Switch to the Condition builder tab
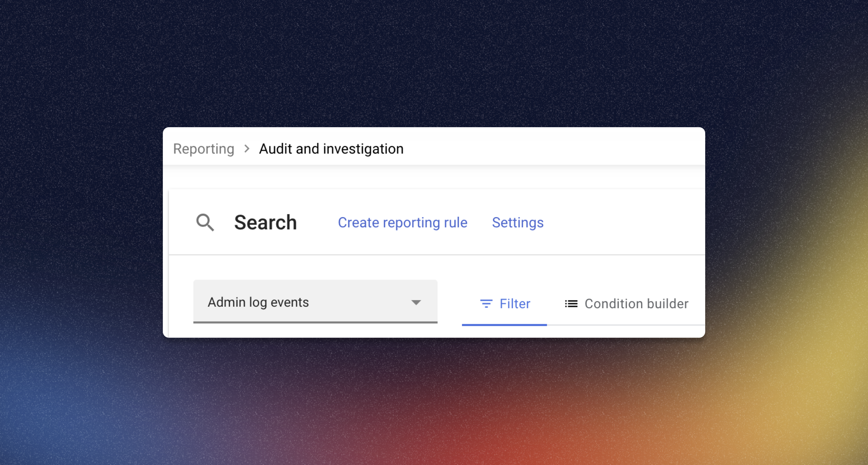 click(x=626, y=304)
